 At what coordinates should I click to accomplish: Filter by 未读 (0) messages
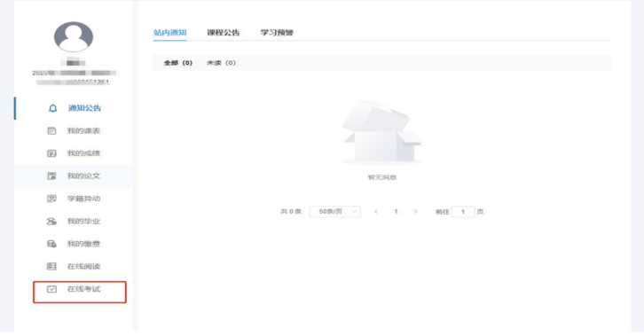[221, 63]
